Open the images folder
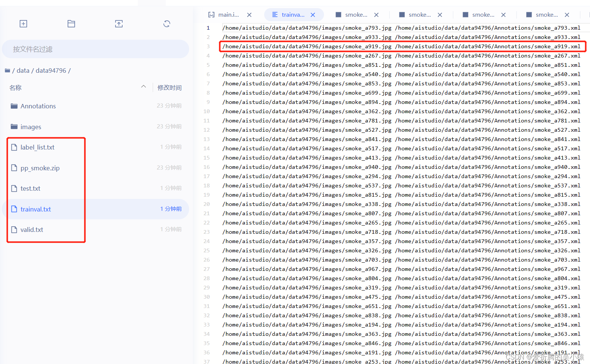 [x=31, y=127]
